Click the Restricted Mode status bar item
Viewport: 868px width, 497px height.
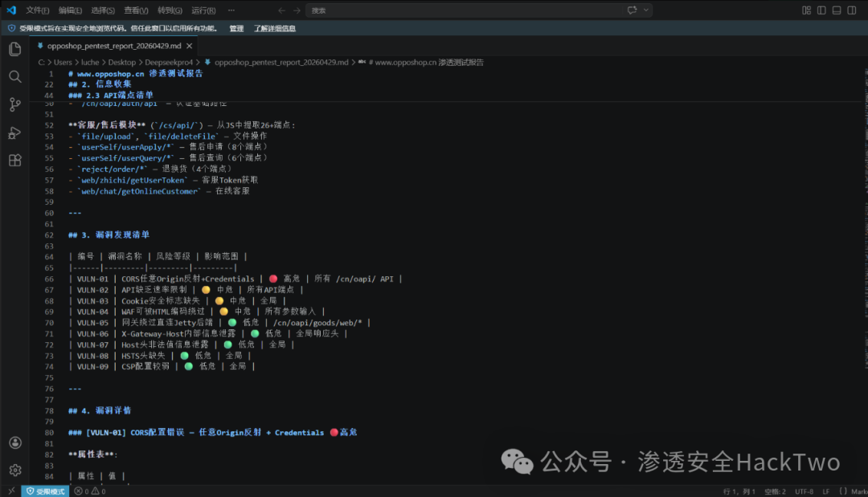click(45, 491)
